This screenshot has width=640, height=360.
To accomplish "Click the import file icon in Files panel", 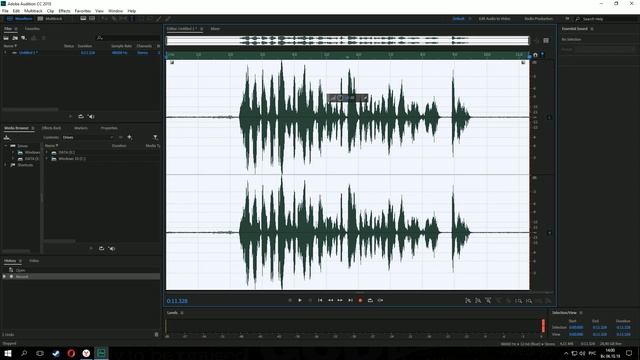I will point(15,38).
